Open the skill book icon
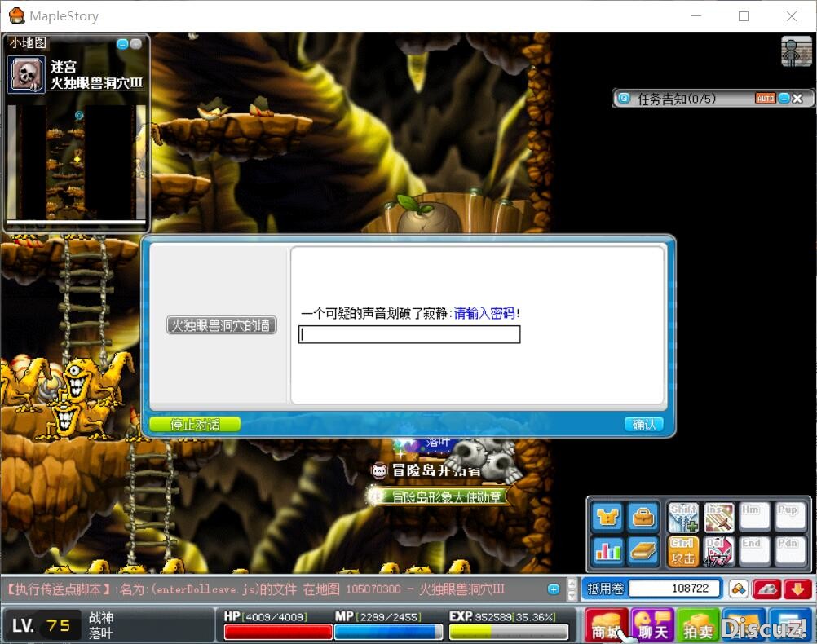The height and width of the screenshot is (644, 817). coord(643,550)
